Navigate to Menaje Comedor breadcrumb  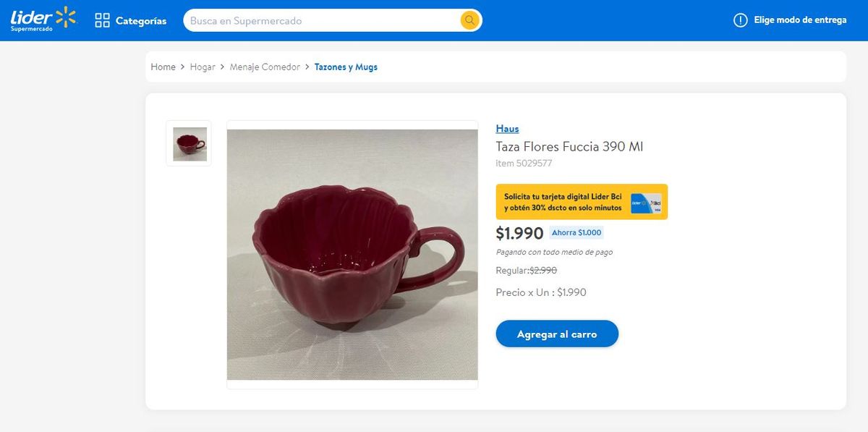coord(265,67)
